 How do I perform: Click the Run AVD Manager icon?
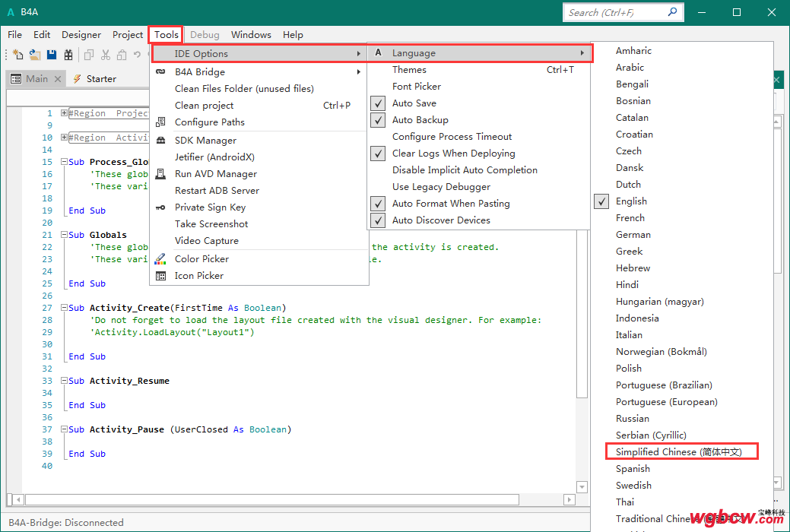160,174
